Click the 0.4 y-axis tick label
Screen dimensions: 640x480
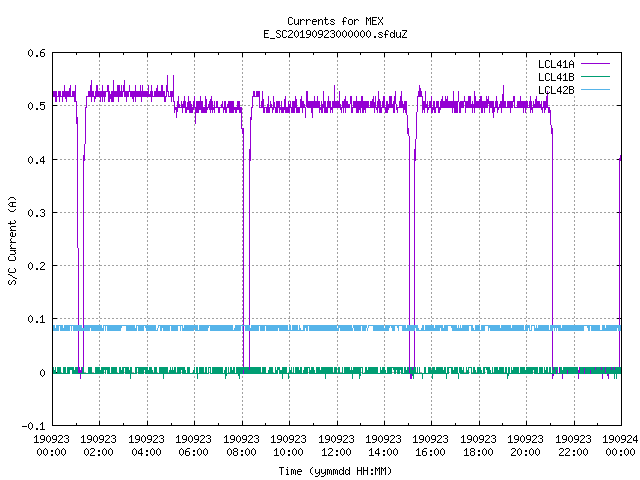click(36, 160)
